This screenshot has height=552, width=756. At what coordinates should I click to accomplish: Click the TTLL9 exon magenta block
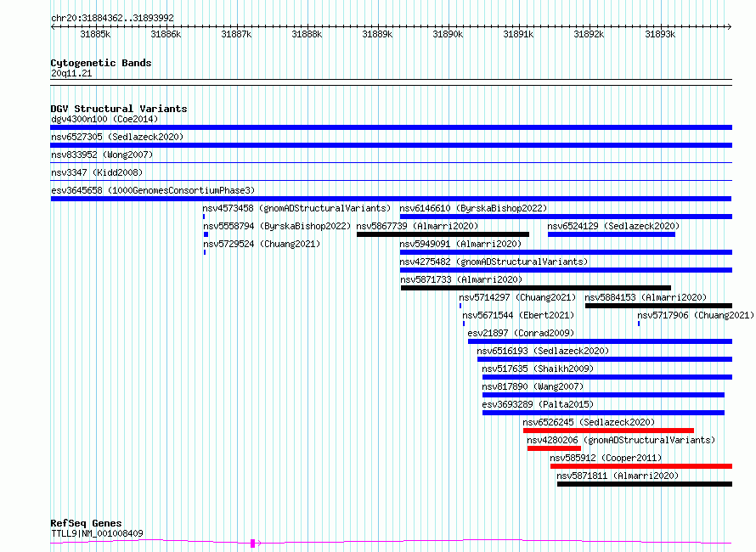point(252,544)
